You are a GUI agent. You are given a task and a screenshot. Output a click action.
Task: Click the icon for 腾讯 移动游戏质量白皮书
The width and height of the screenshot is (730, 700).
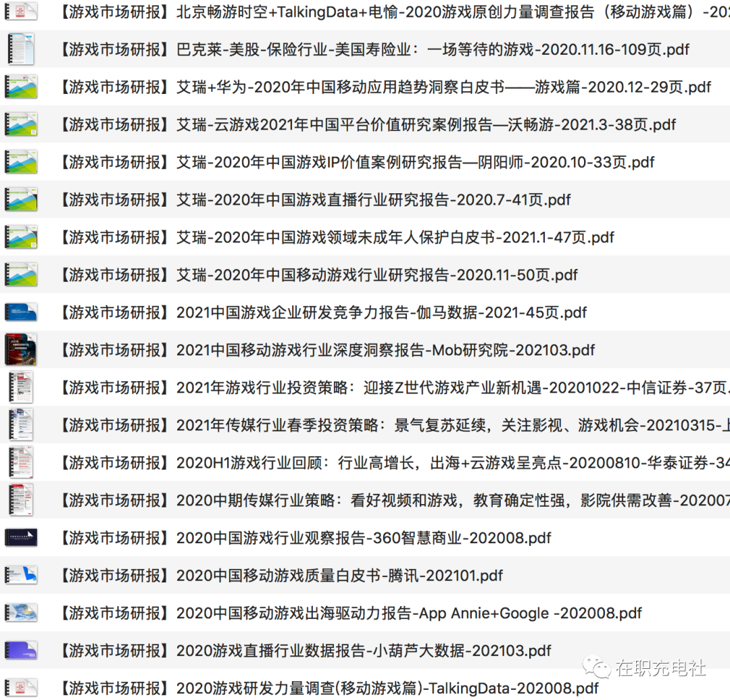click(20, 576)
